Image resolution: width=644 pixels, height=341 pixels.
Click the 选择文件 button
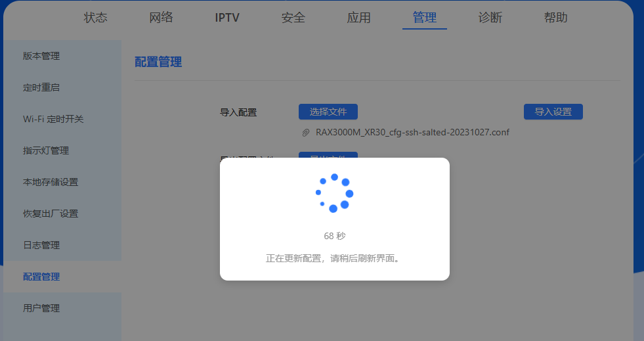tap(328, 112)
